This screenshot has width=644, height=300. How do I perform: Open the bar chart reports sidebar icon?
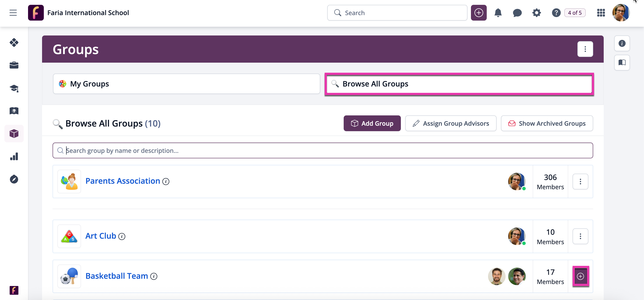click(x=14, y=156)
